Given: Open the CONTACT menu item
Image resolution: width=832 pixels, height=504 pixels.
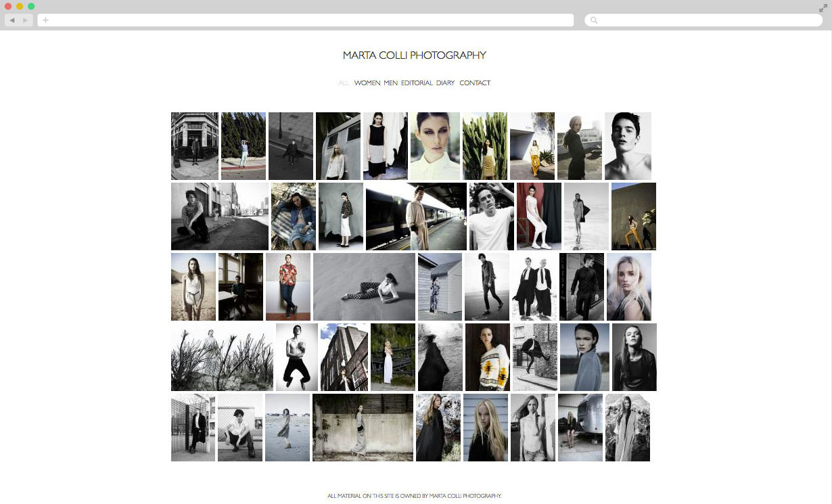Looking at the screenshot, I should pyautogui.click(x=475, y=83).
